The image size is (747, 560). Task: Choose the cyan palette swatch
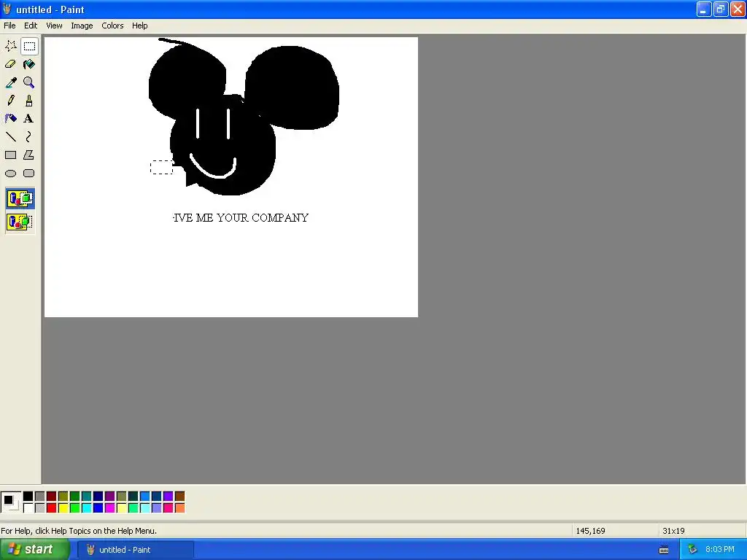coord(87,508)
